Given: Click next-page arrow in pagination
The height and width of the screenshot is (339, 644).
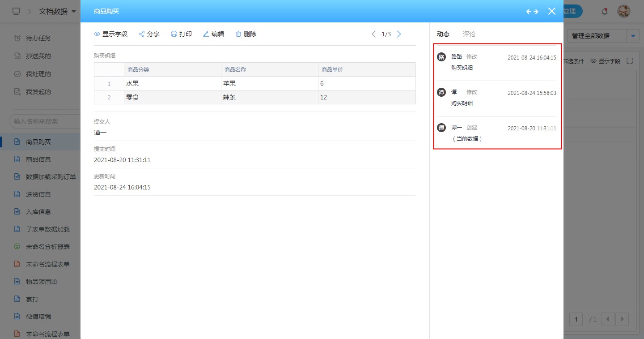Looking at the screenshot, I should [x=622, y=319].
